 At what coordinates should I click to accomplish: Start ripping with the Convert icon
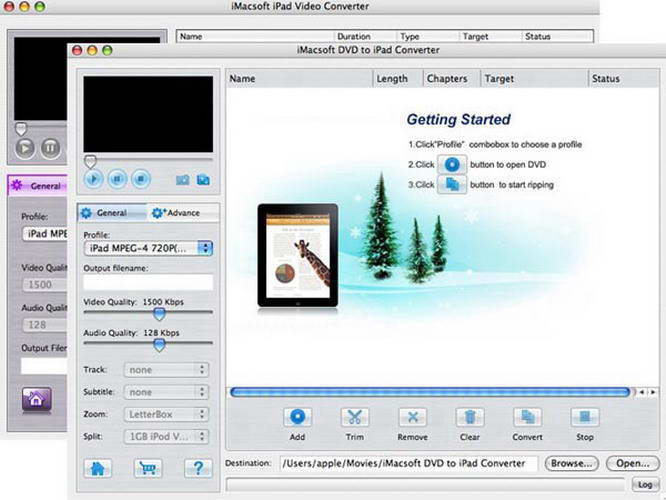[x=527, y=417]
